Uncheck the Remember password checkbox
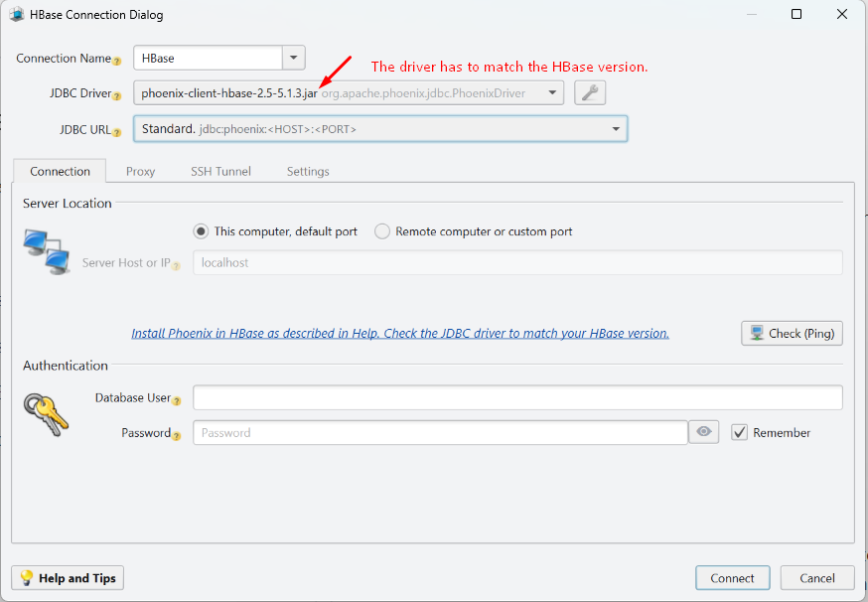 tap(739, 432)
